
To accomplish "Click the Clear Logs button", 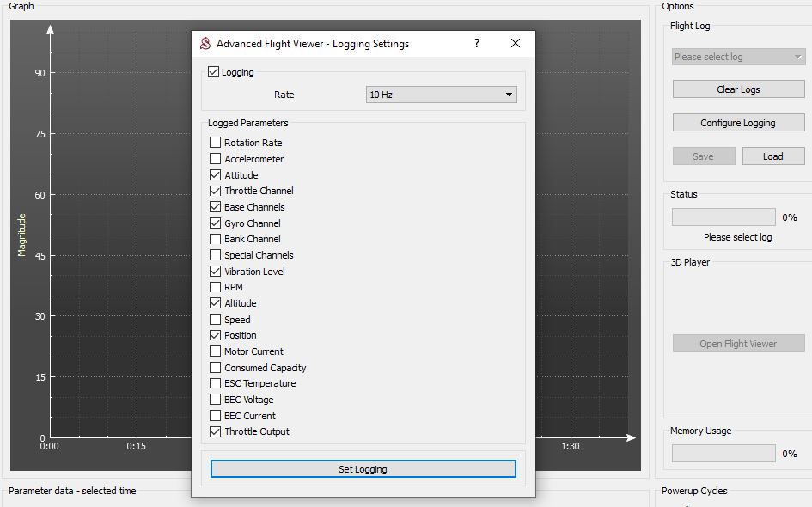I will pos(737,89).
